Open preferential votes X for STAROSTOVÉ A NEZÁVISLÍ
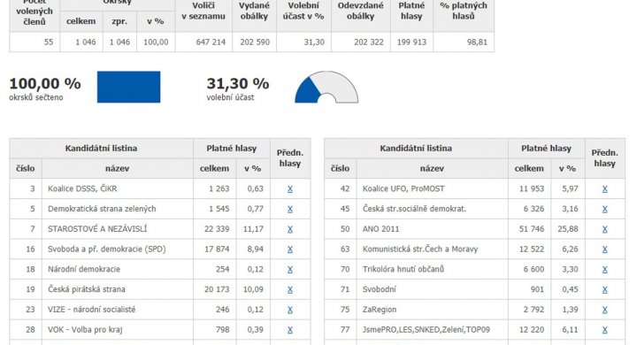 tap(290, 229)
